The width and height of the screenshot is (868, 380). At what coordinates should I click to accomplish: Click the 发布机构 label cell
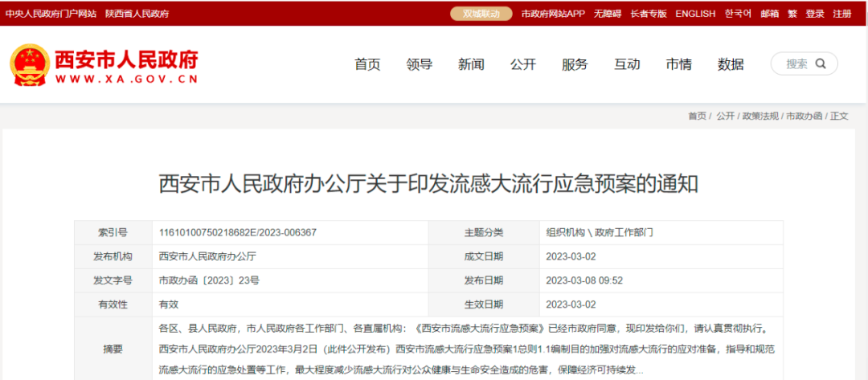click(x=113, y=256)
